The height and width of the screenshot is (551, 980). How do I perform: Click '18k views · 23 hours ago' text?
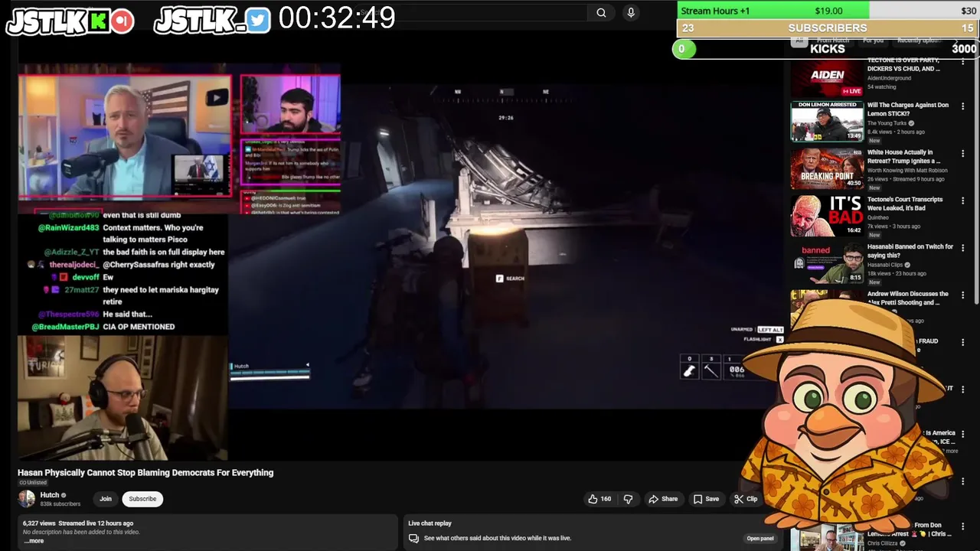click(x=897, y=274)
